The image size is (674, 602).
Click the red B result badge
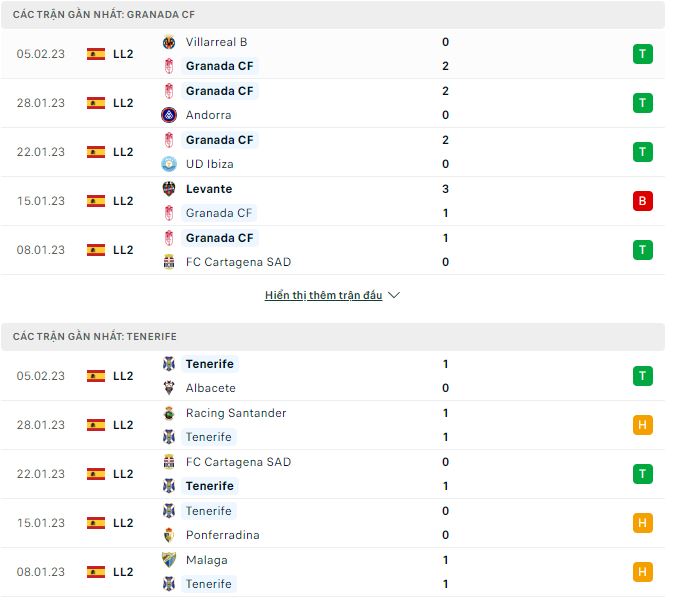pyautogui.click(x=642, y=201)
